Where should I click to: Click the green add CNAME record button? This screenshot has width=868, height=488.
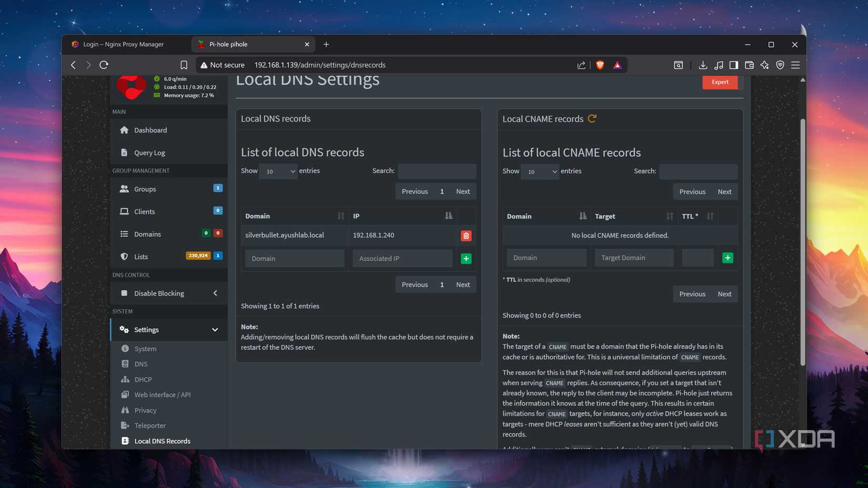point(727,258)
